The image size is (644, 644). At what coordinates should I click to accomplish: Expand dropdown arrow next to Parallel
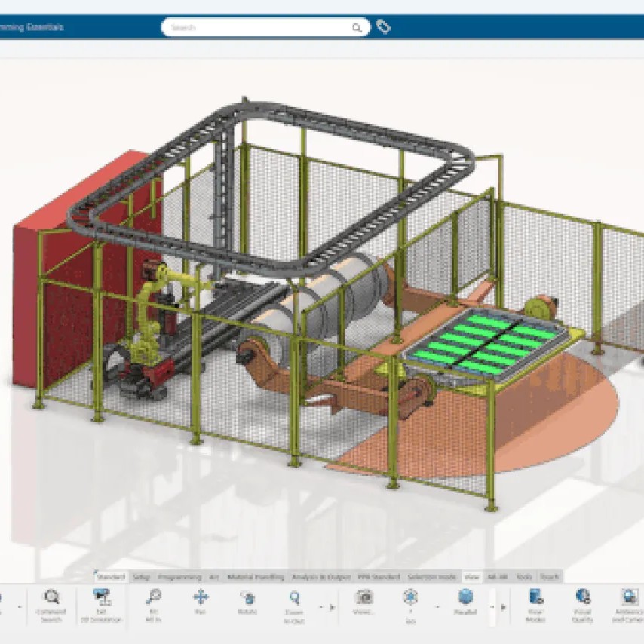[492, 606]
